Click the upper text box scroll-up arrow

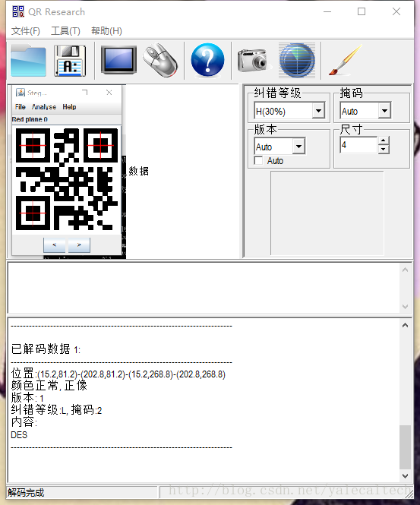point(405,270)
